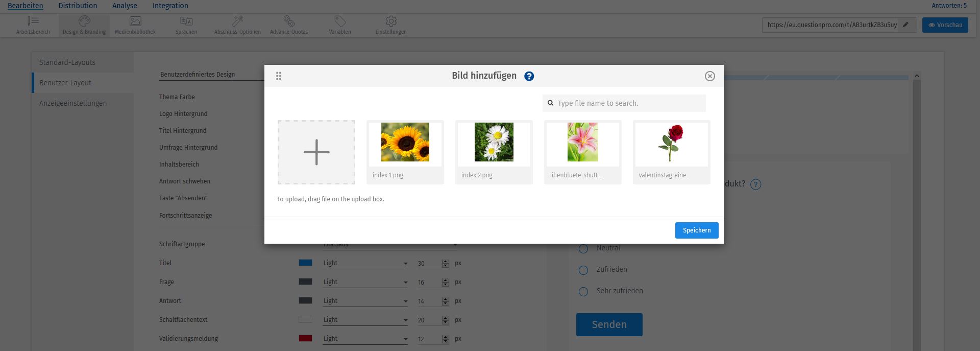Select the red rose valentinstag image

672,152
